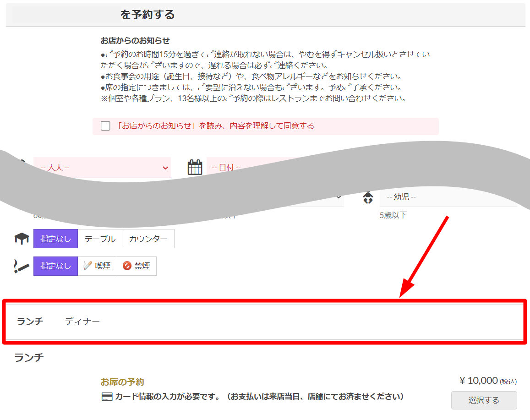Click the smoking preference icon
530x420 pixels.
[x=21, y=266]
